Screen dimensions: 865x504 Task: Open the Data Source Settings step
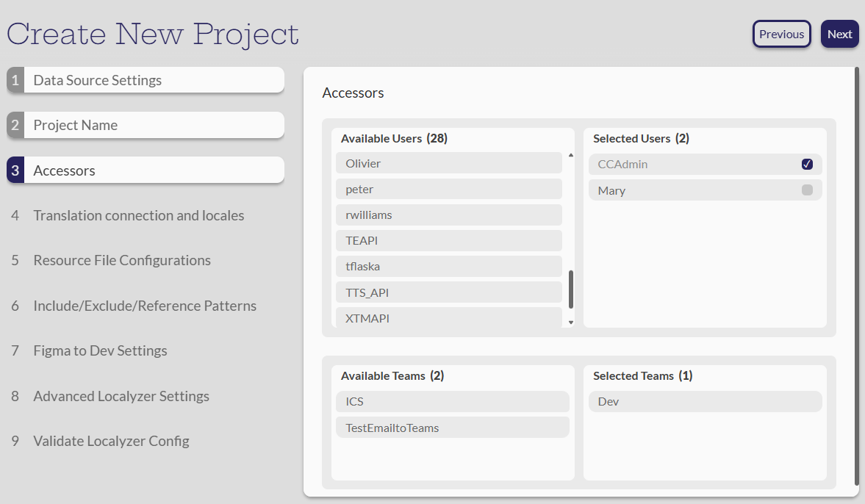coord(146,80)
